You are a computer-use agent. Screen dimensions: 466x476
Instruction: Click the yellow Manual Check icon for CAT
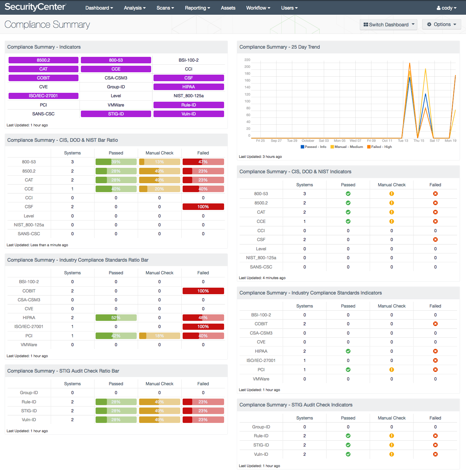coord(392,212)
